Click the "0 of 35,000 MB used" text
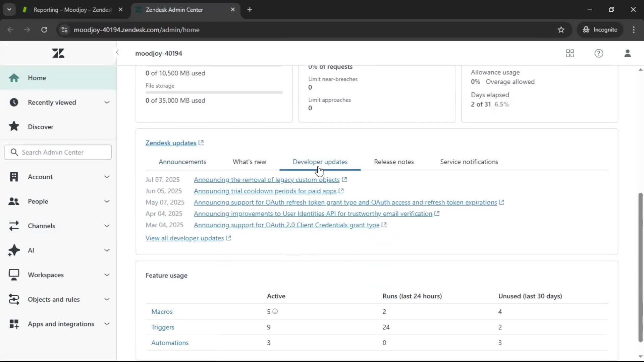The height and width of the screenshot is (362, 644). click(x=175, y=101)
